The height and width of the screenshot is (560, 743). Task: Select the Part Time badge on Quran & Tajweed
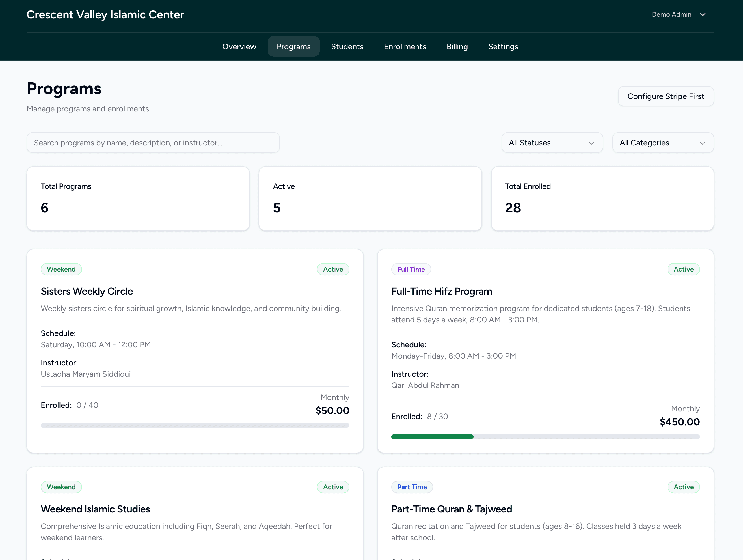(x=412, y=487)
